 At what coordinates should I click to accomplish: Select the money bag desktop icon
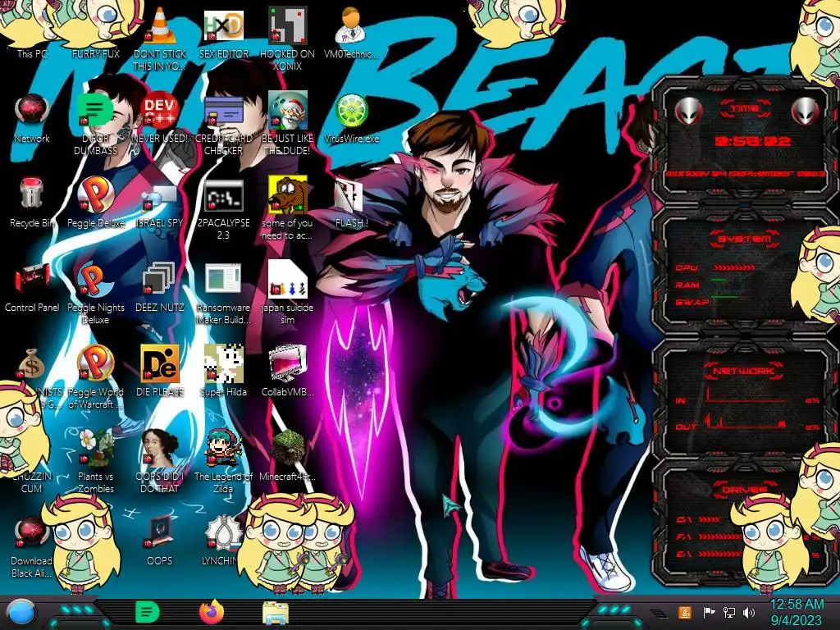click(x=30, y=363)
